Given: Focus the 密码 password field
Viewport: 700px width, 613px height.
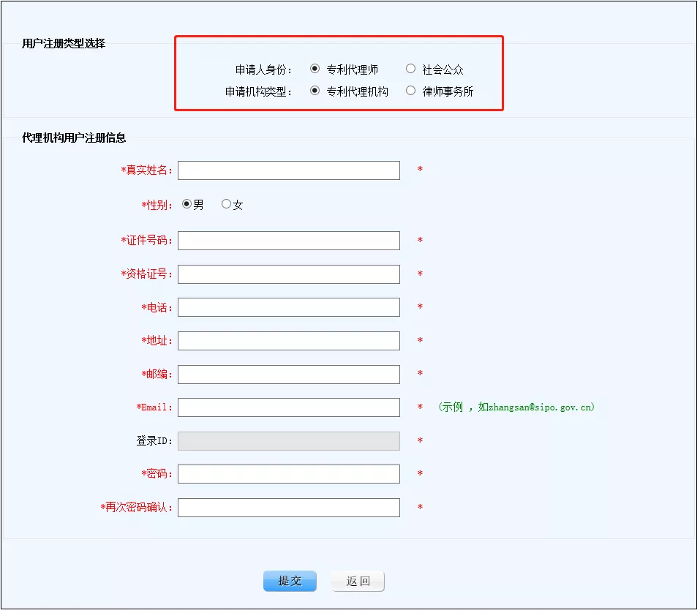Looking at the screenshot, I should (x=289, y=474).
